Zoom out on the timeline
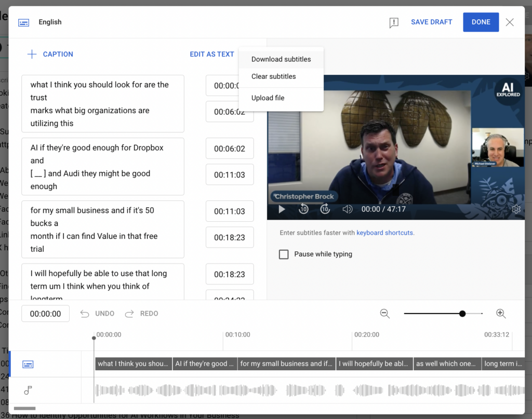The height and width of the screenshot is (419, 532). [x=385, y=314]
